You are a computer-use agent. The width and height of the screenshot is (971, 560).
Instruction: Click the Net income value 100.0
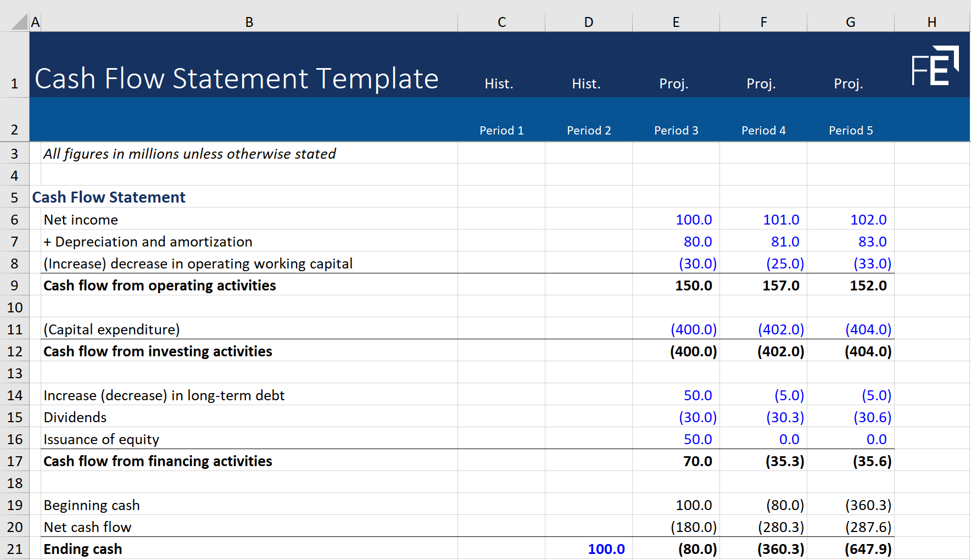tap(693, 219)
